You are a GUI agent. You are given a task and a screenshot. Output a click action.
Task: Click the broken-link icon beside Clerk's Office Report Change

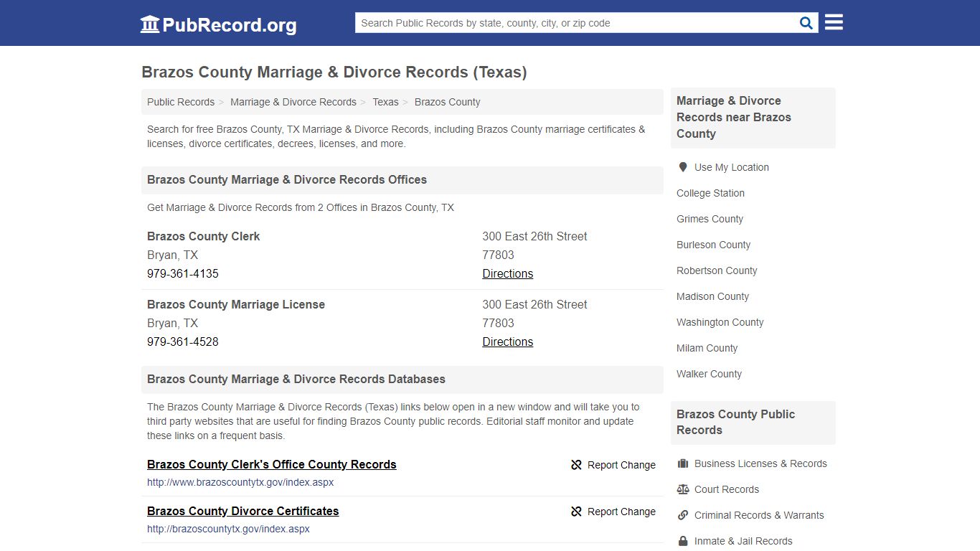576,465
